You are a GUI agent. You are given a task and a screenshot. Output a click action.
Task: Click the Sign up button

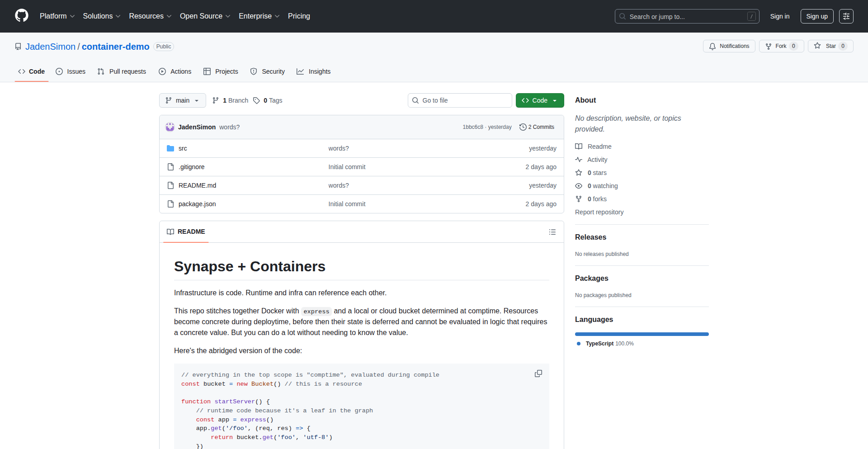816,16
